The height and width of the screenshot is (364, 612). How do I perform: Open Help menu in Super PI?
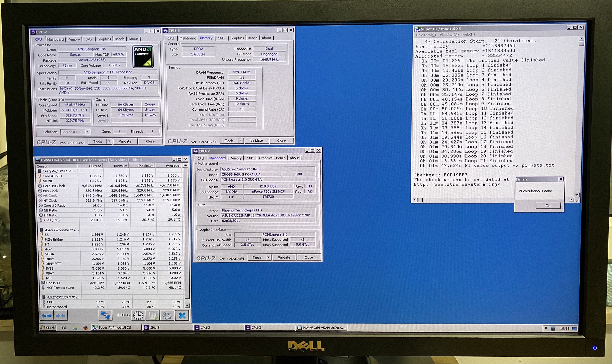coord(469,35)
